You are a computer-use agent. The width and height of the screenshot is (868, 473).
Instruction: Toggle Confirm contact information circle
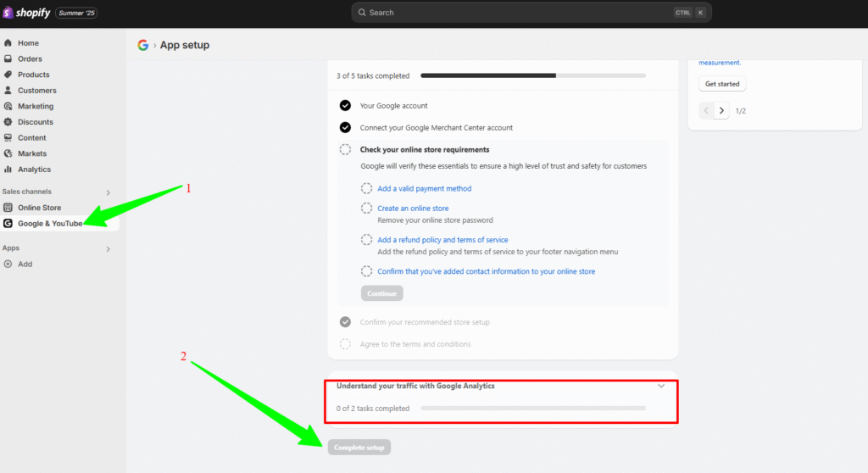366,271
